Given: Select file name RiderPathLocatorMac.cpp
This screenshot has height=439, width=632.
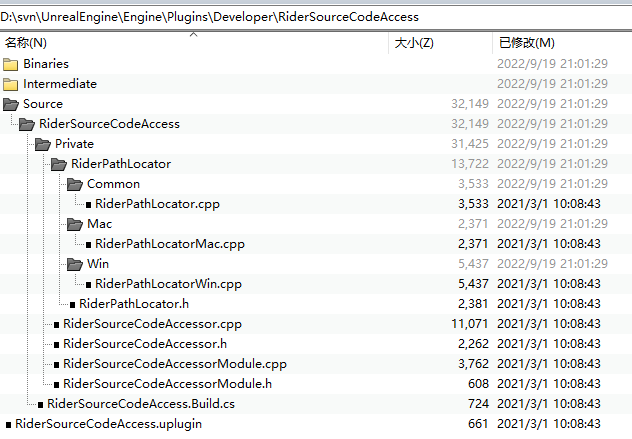Looking at the screenshot, I should [170, 244].
